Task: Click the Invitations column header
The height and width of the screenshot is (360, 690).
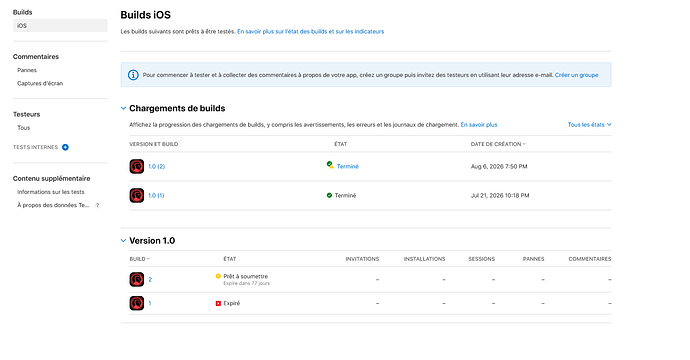Action: pos(362,259)
